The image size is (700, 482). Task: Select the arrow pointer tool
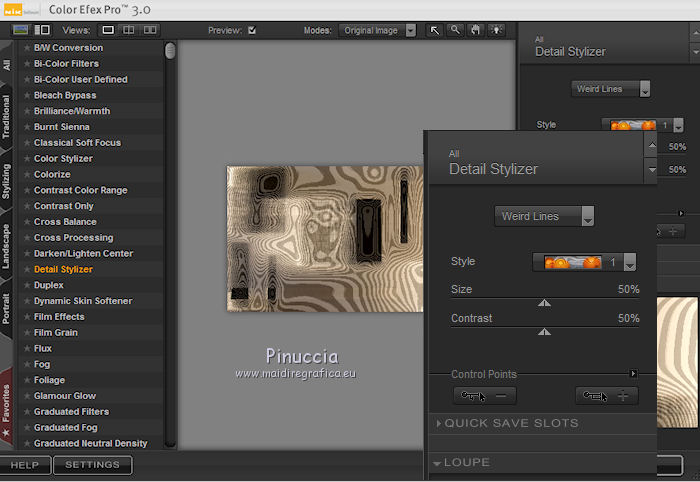[x=435, y=30]
